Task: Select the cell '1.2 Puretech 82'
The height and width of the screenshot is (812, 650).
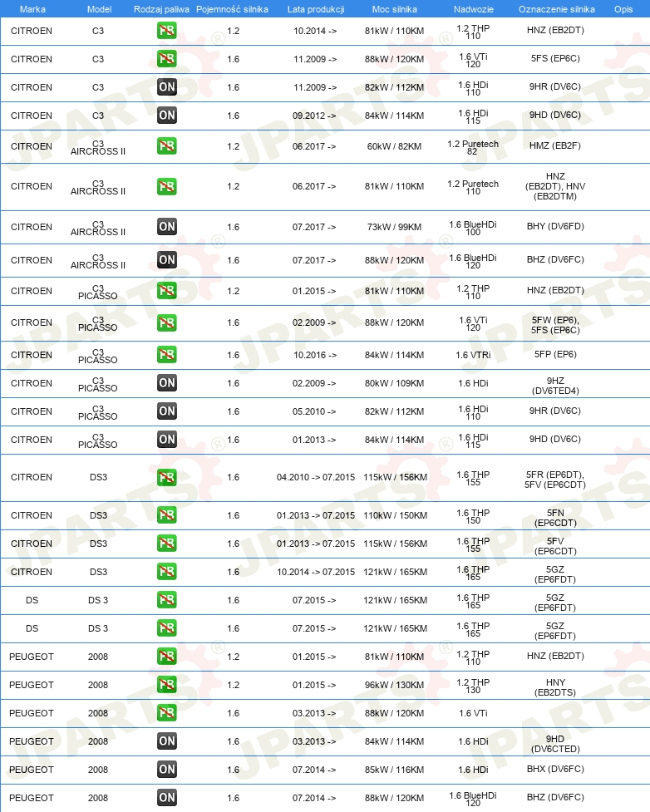Action: (x=473, y=147)
